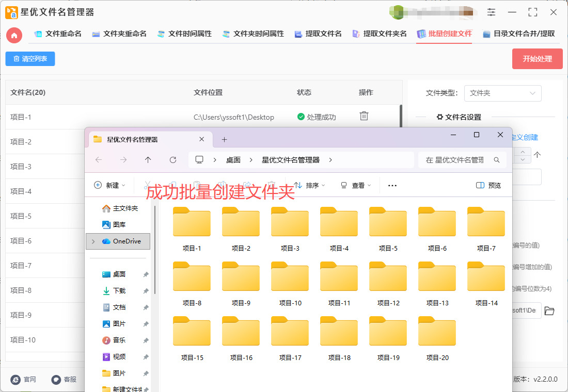
Task: Delete 项目-1 row with trash icon
Action: tap(364, 117)
